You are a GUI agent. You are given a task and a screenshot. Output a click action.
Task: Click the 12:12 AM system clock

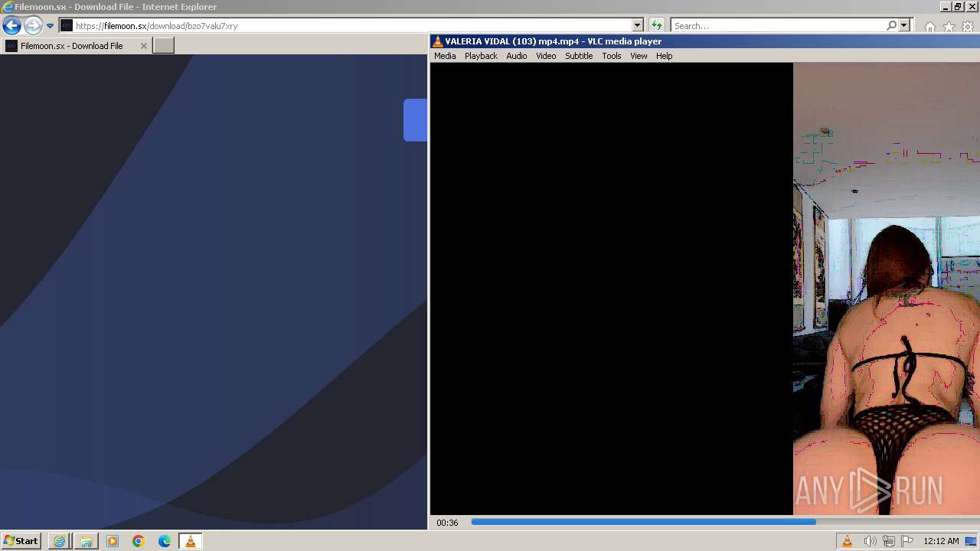pos(941,541)
